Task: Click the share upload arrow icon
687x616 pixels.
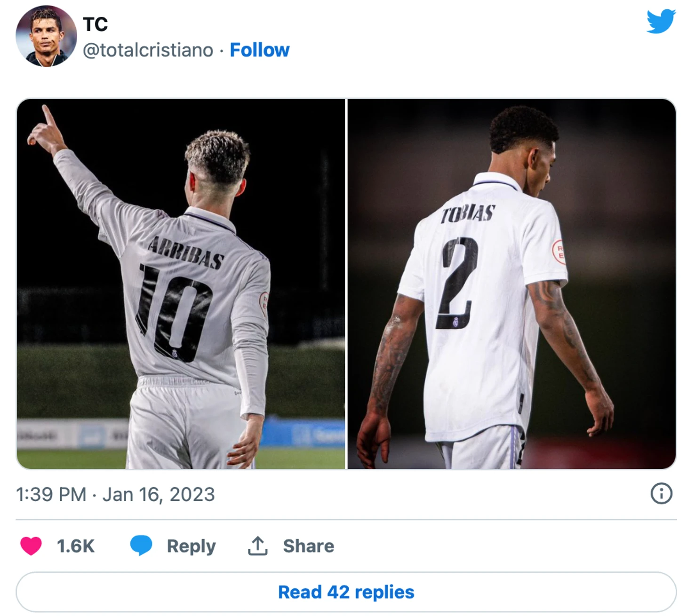Action: tap(257, 546)
